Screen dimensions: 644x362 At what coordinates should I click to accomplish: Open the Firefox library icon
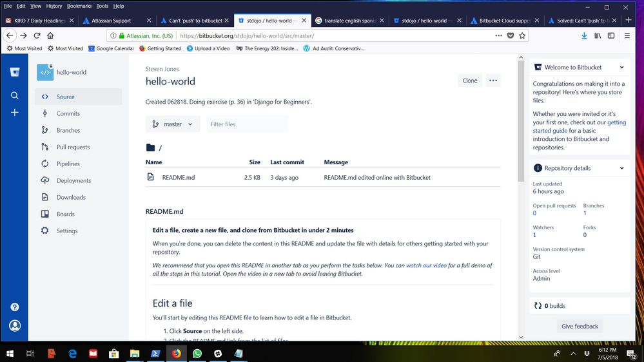[x=598, y=35]
